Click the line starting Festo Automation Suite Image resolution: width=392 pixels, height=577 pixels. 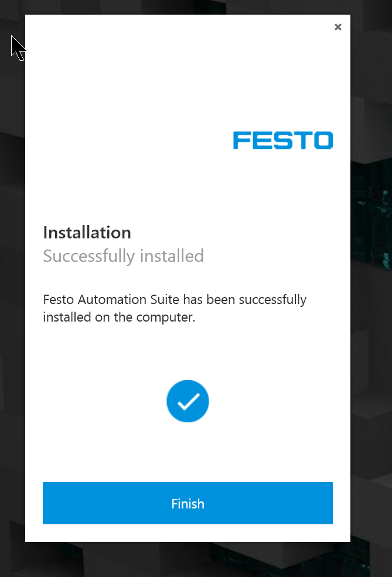(175, 300)
